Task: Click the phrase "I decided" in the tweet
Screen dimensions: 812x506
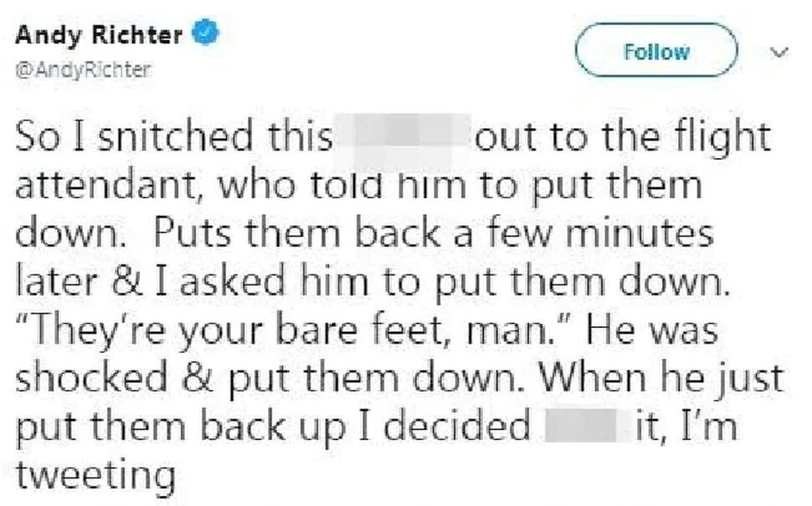Action: 445,427
